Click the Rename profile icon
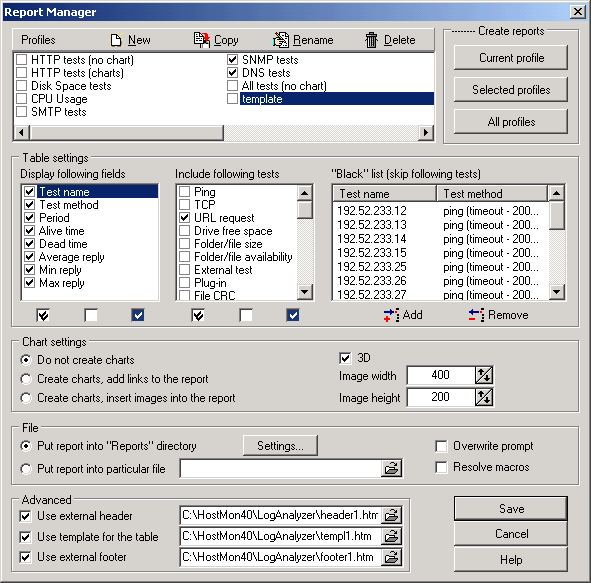Screen dimensions: 591x583 [x=281, y=40]
